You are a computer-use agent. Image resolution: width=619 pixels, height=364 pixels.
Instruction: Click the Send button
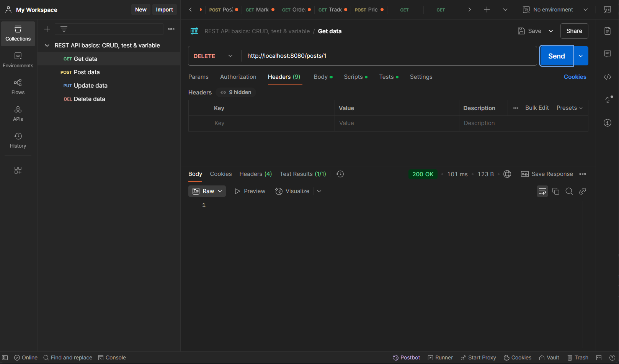pos(557,56)
